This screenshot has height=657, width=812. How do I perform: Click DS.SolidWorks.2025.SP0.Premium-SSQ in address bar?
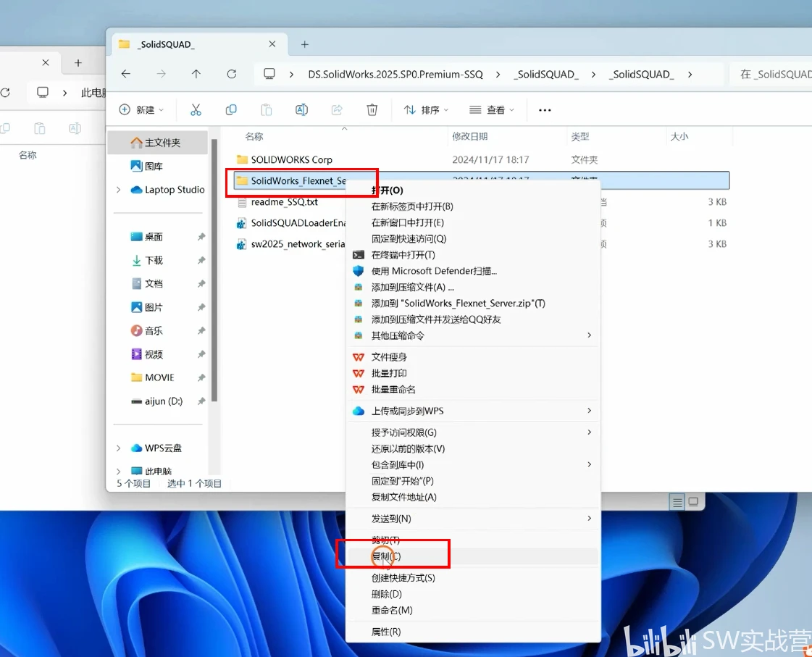(395, 75)
